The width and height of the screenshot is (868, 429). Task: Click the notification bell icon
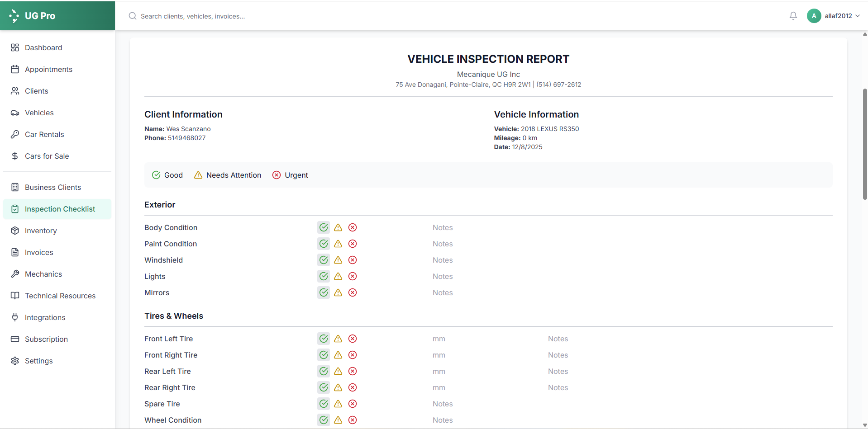(793, 16)
